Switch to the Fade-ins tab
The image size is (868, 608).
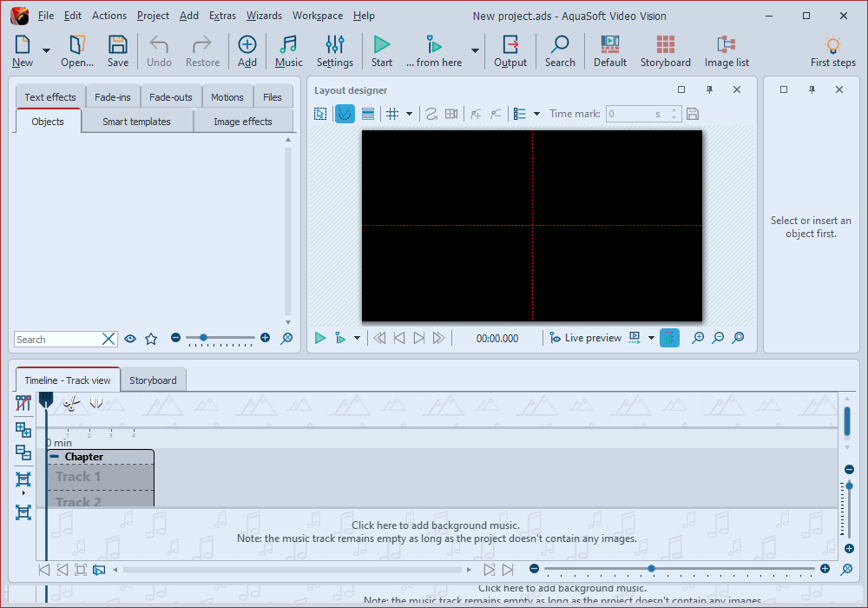(113, 97)
